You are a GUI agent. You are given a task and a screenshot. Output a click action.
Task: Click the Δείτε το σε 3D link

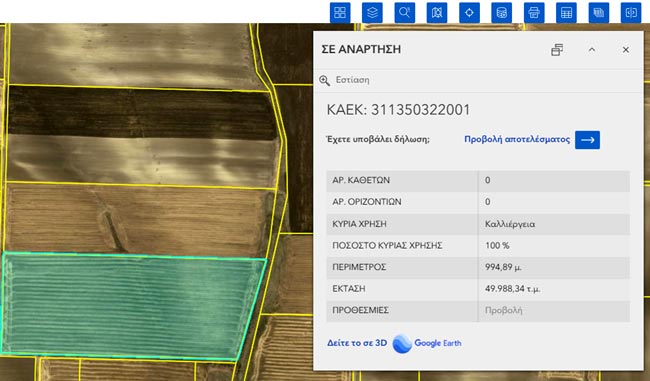(357, 343)
